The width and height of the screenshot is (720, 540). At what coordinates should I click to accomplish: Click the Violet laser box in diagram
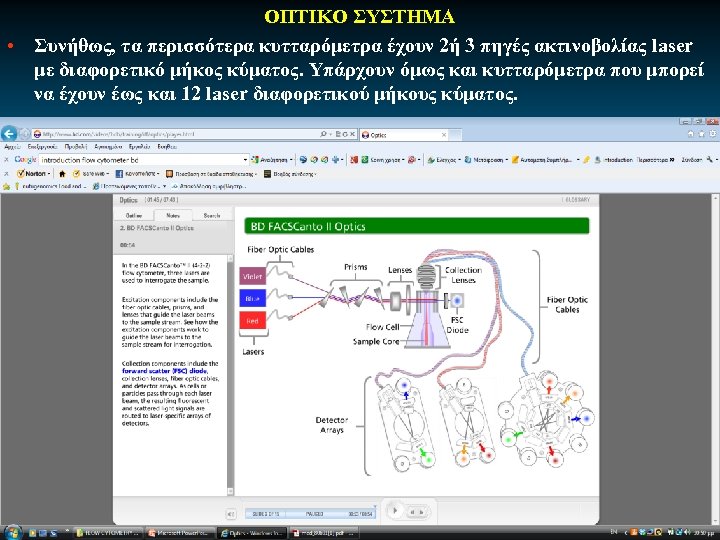[253, 276]
